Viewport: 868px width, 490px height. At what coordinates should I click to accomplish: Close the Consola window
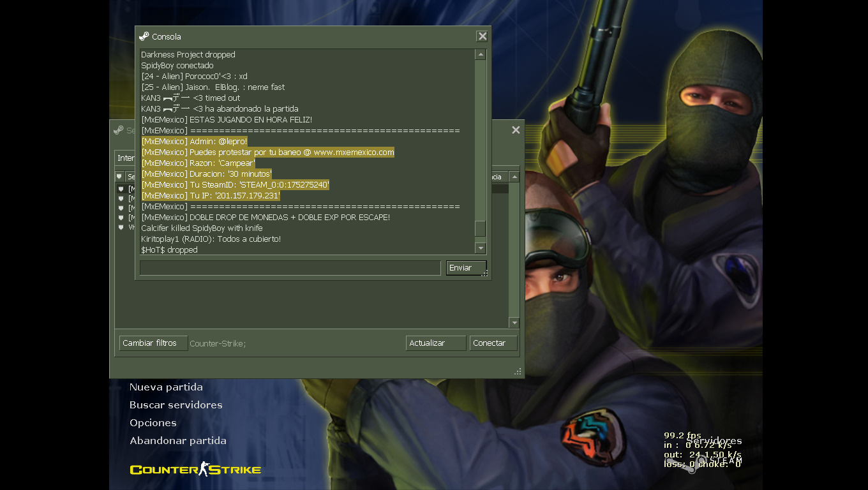(x=483, y=36)
